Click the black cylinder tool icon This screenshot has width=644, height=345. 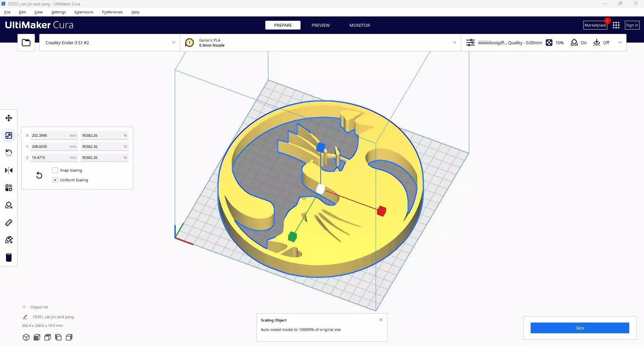[9, 257]
